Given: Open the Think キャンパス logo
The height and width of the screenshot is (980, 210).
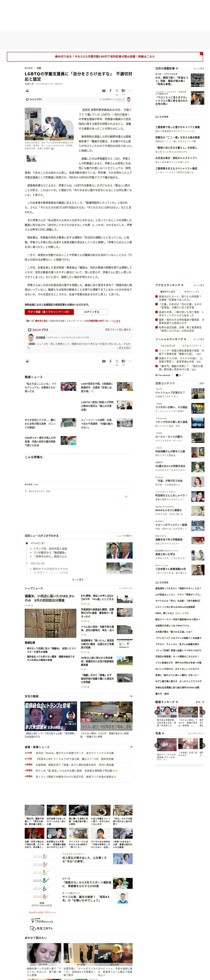Looking at the screenshot, I should pyautogui.click(x=42, y=921).
